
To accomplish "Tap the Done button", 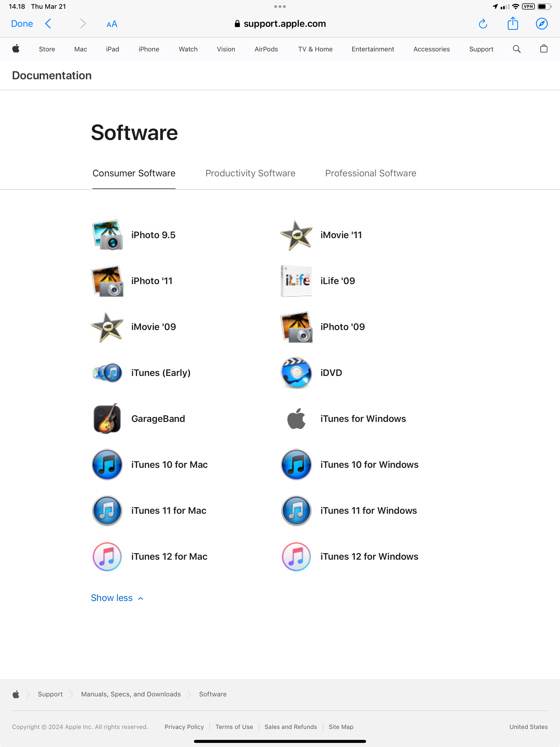I will [22, 24].
